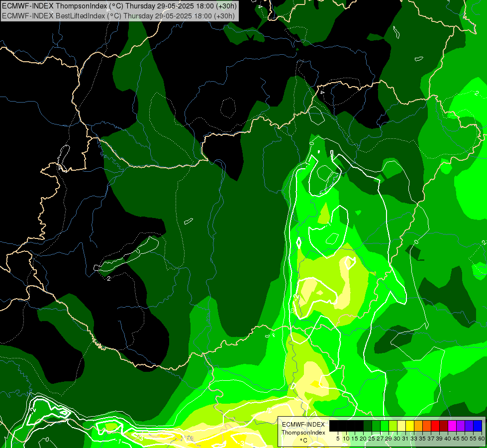Viewport: 487px width, 448px height.
Task: Pick the orange-red 35–37 legend swatch
Action: (427, 426)
